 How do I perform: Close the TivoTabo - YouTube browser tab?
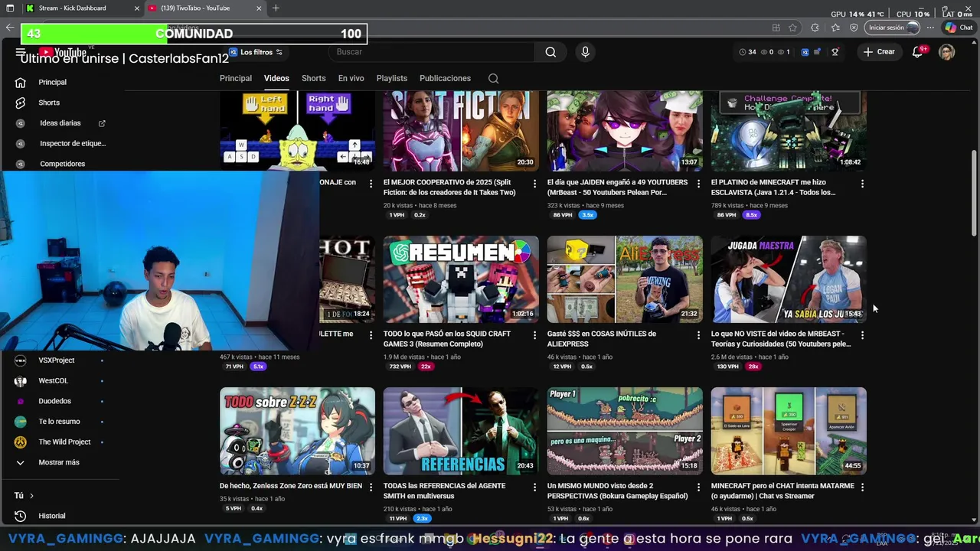point(259,8)
